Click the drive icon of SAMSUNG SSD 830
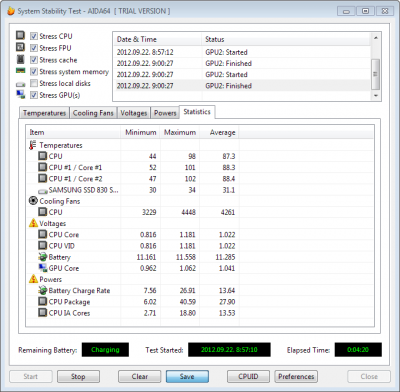 tap(43, 191)
